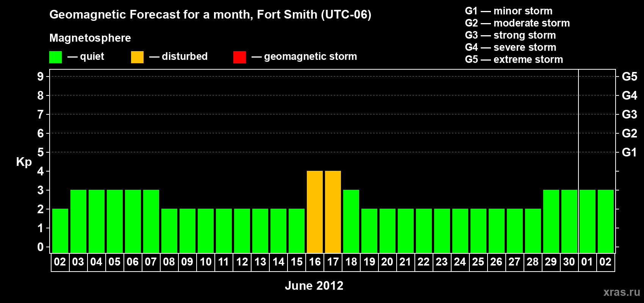This screenshot has height=303, width=644.
Task: Click date label 01 on the axis
Action: [x=587, y=262]
